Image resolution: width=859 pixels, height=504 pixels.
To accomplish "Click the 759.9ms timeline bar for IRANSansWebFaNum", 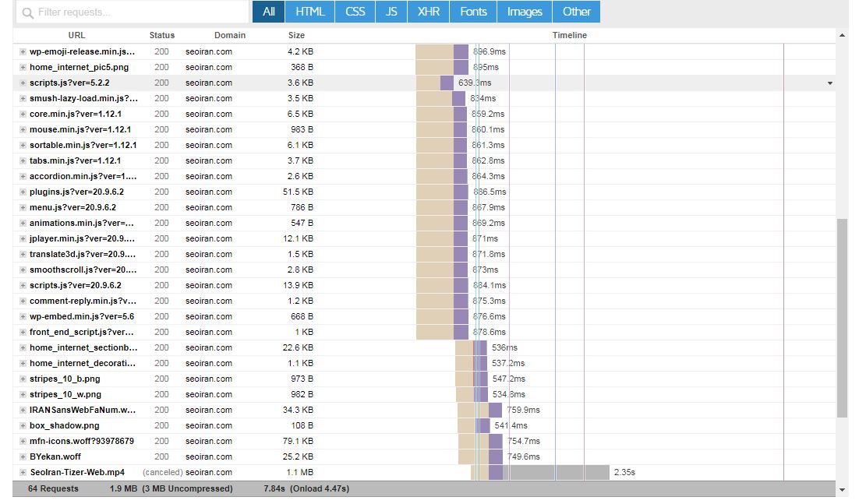I will click(480, 410).
